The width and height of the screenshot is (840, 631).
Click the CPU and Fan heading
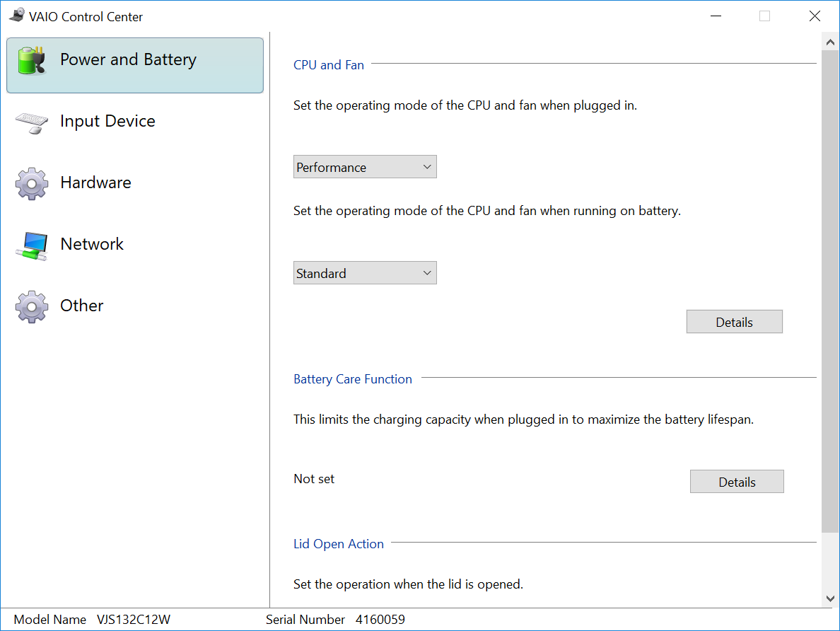328,65
